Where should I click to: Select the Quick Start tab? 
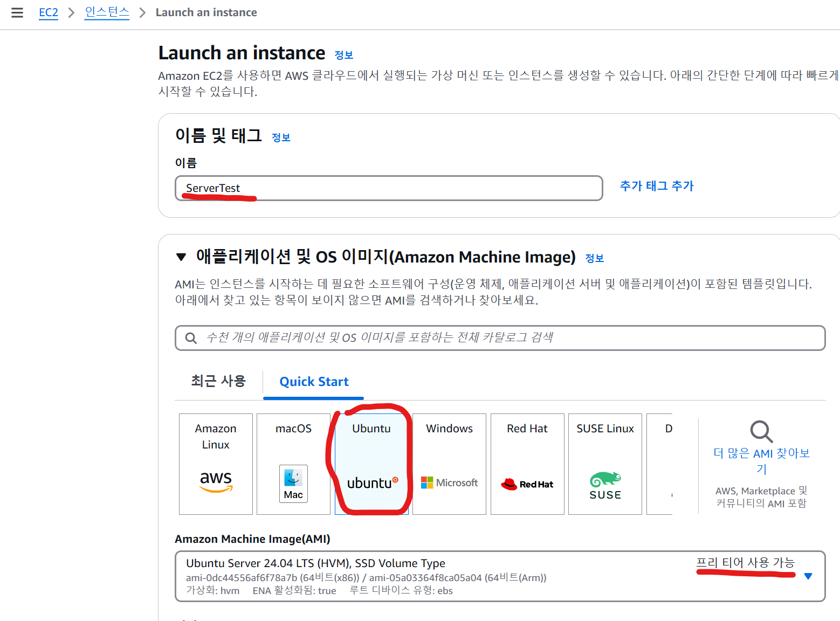tap(314, 382)
